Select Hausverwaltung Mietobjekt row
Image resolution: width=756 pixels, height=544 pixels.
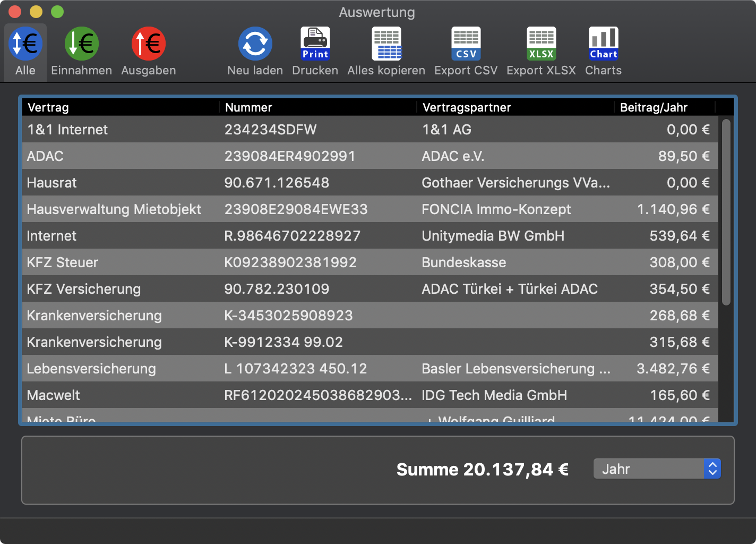(x=370, y=209)
